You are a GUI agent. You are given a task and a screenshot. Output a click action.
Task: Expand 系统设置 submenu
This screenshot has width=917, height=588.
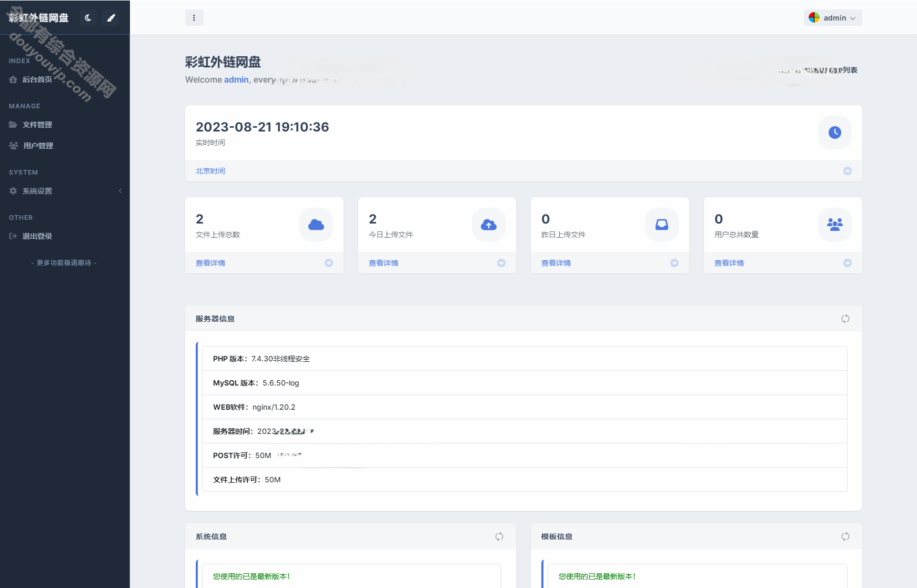(x=65, y=191)
